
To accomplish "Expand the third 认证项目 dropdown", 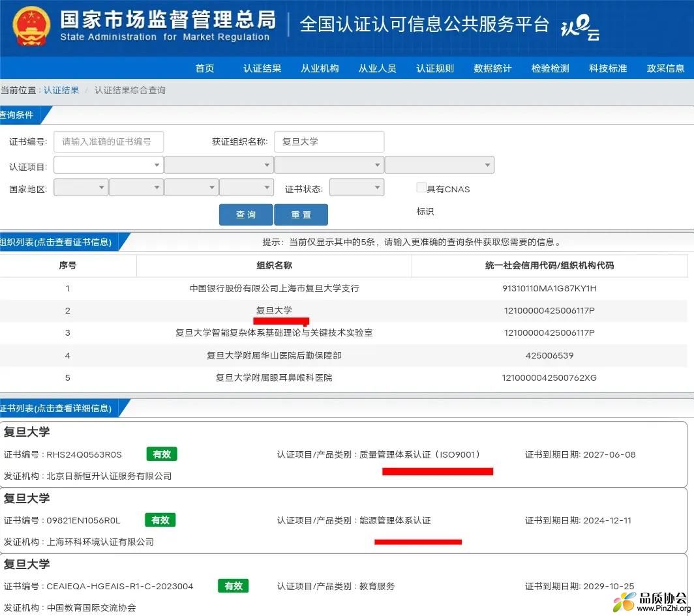I will [329, 165].
